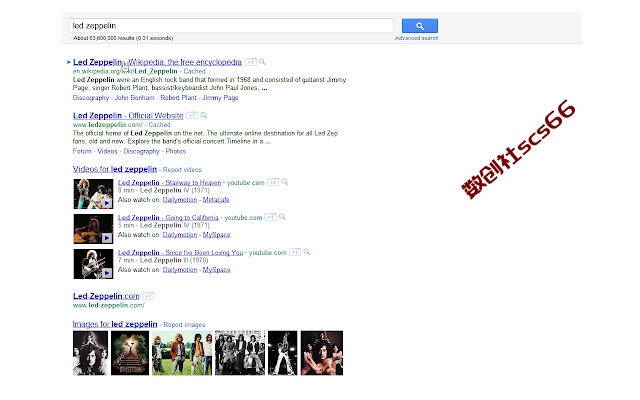This screenshot has width=640, height=400.
Task: Open Metacafe link under Stairway to Heaven
Action: 216,200
